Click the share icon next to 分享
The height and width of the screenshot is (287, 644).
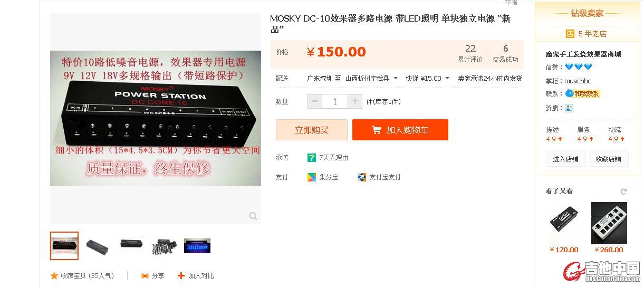[145, 275]
